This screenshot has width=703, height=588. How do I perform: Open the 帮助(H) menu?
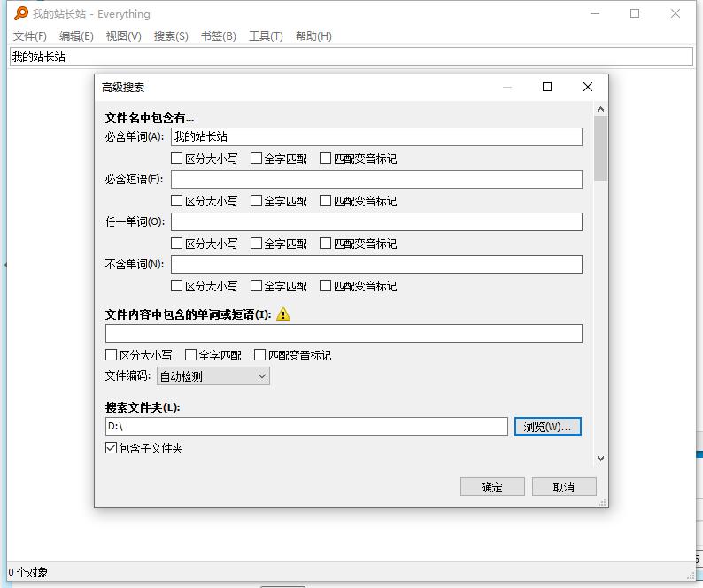pyautogui.click(x=313, y=36)
